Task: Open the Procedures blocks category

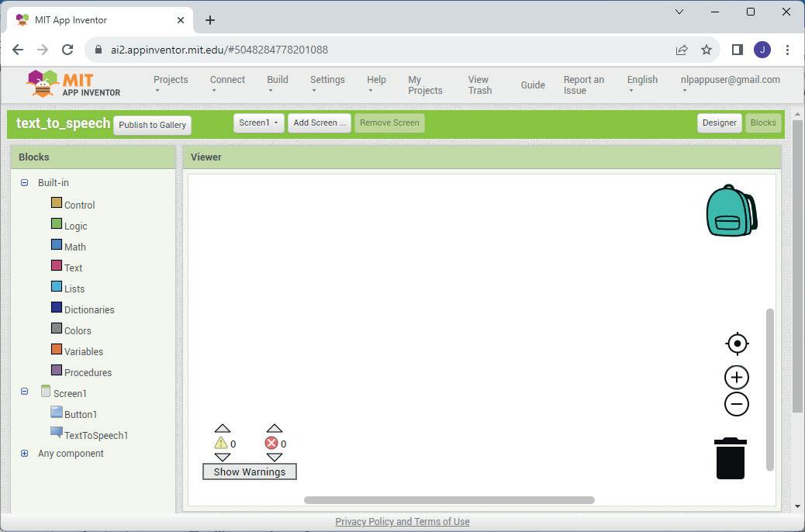Action: (x=88, y=373)
